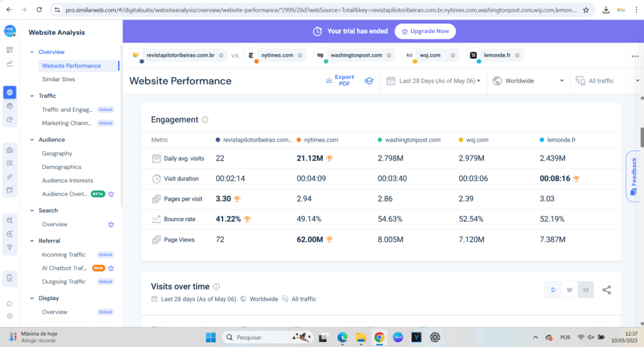
Task: Open the All traffic dropdown
Action: click(604, 81)
